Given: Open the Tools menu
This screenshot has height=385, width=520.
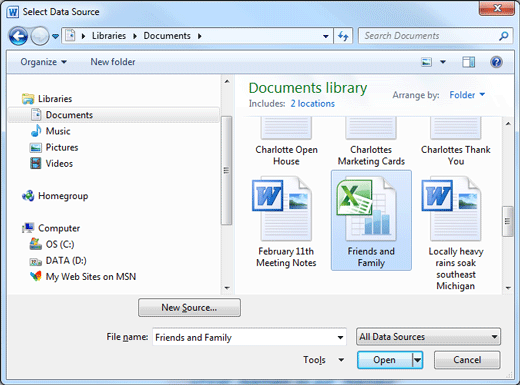Looking at the screenshot, I should (x=323, y=360).
